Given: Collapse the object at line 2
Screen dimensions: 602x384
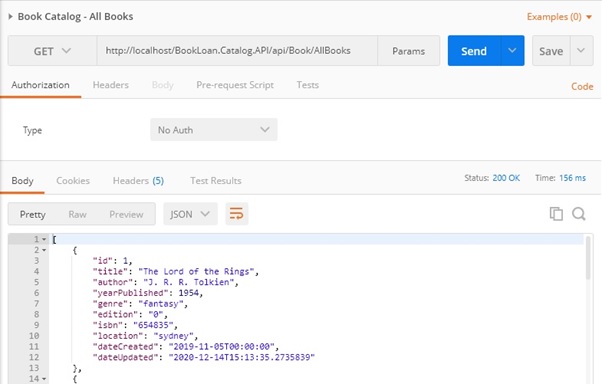Looking at the screenshot, I should 44,250.
